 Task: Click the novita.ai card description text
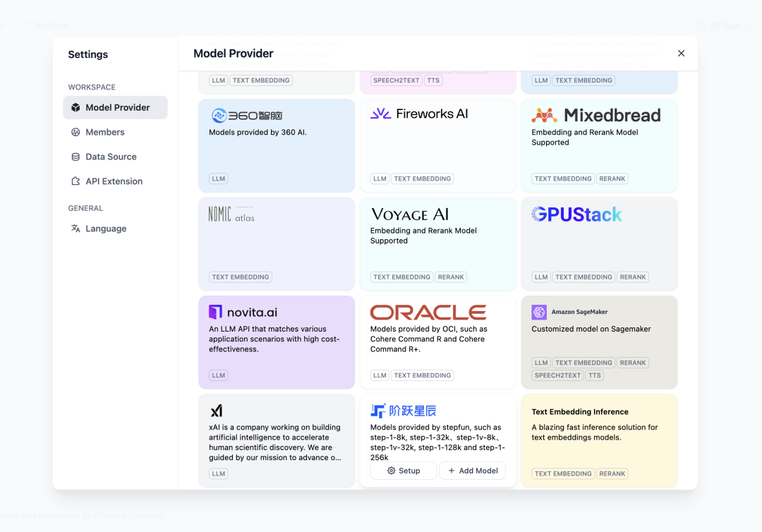coord(274,339)
